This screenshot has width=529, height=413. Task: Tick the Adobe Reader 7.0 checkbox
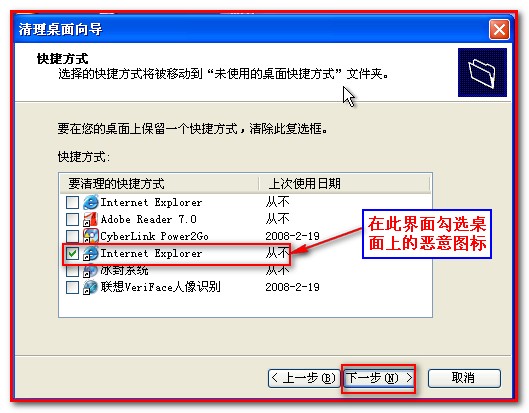[x=72, y=219]
